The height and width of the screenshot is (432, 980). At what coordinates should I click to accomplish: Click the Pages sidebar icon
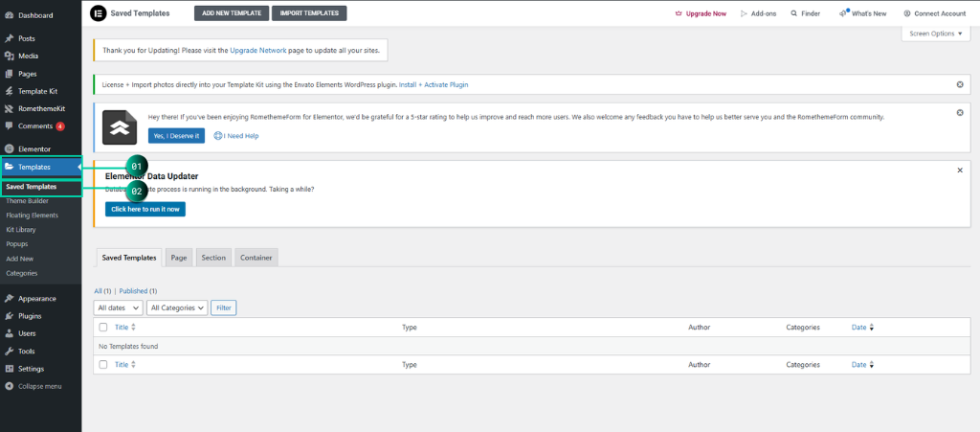(9, 74)
